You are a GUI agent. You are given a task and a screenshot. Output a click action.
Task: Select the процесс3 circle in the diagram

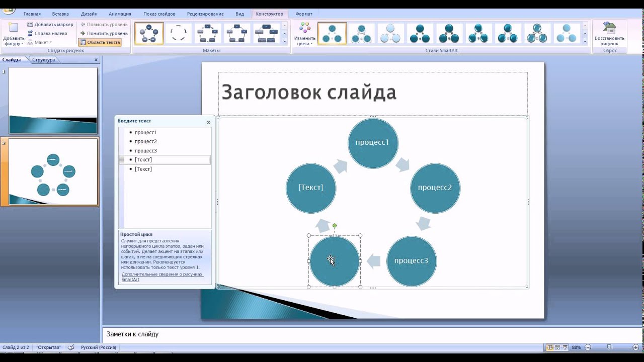[x=412, y=261]
